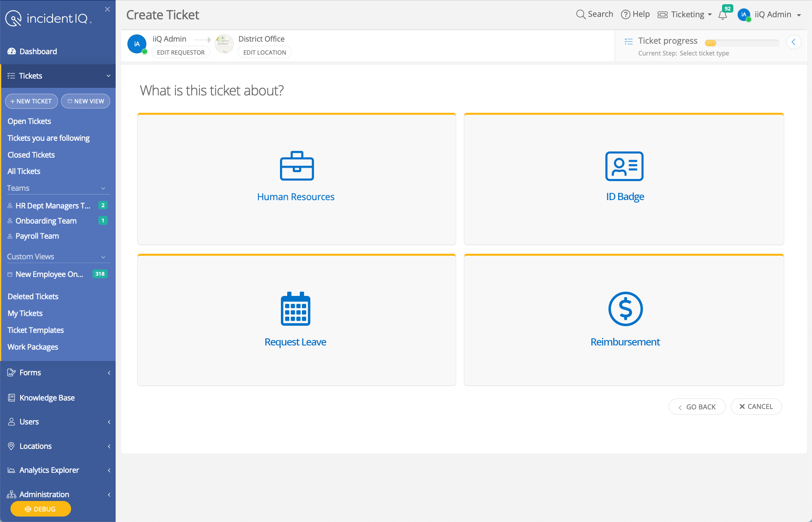The width and height of the screenshot is (812, 522).
Task: Expand the Ticketing dropdown in the header
Action: (x=684, y=14)
